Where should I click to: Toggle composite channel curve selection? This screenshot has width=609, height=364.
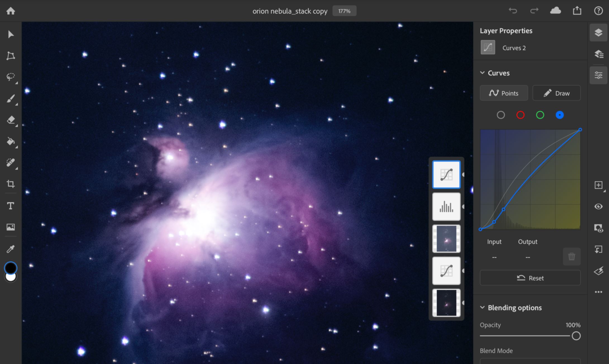[x=501, y=115]
